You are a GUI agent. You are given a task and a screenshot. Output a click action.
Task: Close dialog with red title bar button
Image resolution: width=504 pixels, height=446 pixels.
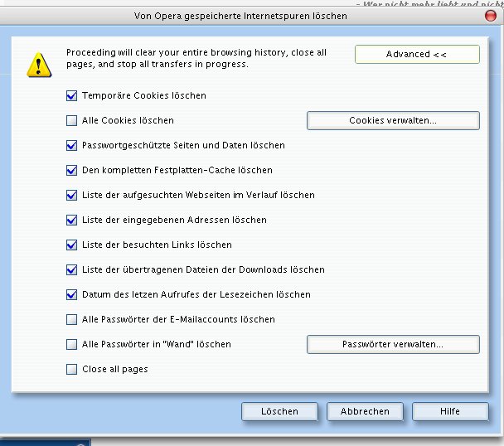point(491,16)
